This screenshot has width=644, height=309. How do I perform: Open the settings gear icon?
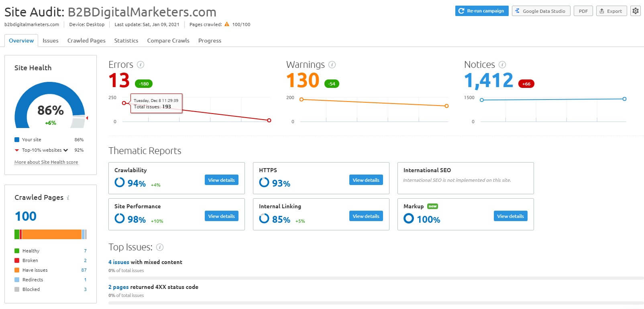[635, 11]
